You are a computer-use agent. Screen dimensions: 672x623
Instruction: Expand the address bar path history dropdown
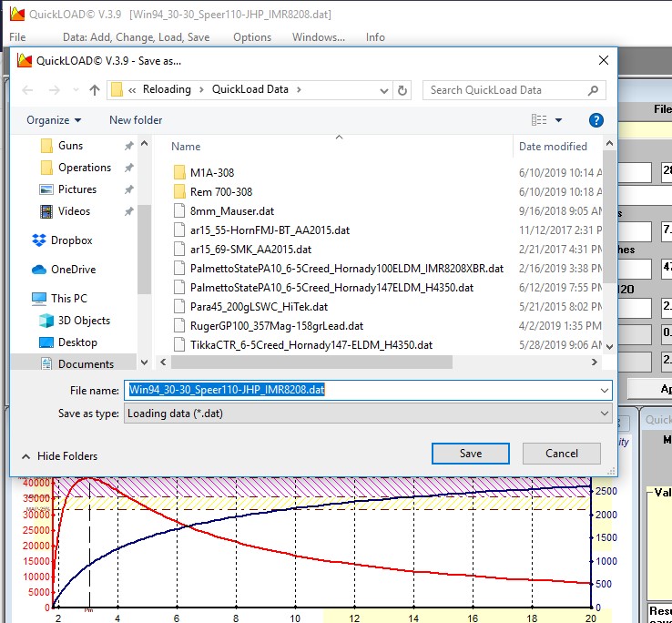384,90
